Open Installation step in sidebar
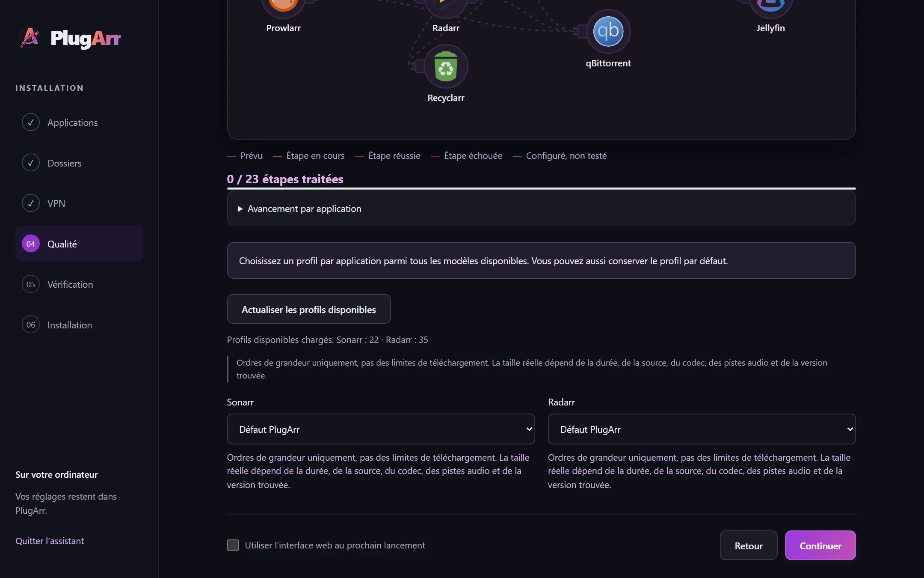The width and height of the screenshot is (924, 578). tap(79, 325)
